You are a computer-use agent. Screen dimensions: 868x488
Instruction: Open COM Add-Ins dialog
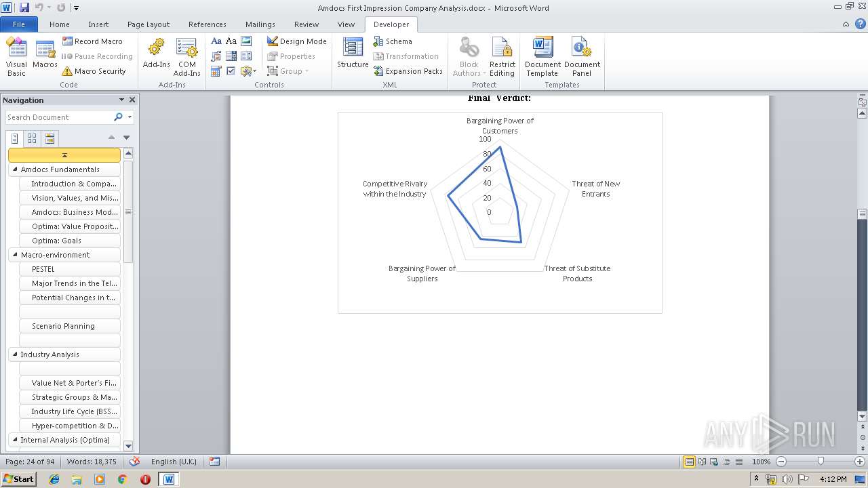(186, 58)
